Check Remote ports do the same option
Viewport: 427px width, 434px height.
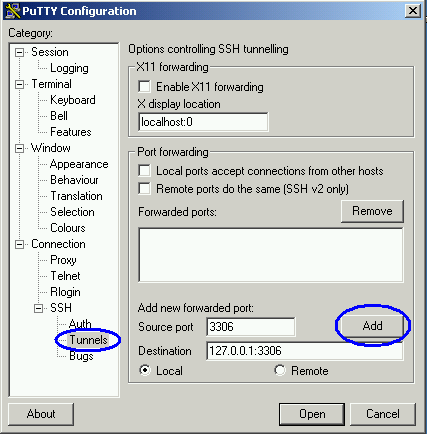144,188
